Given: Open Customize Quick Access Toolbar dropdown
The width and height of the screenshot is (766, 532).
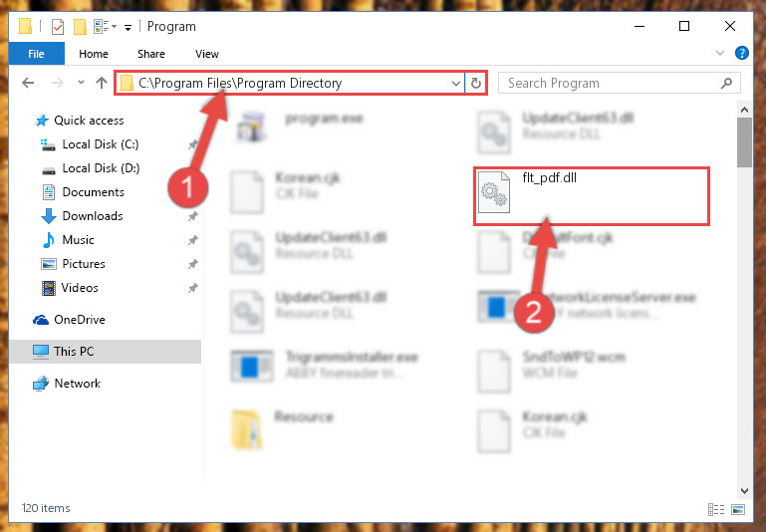Looking at the screenshot, I should click(x=128, y=28).
